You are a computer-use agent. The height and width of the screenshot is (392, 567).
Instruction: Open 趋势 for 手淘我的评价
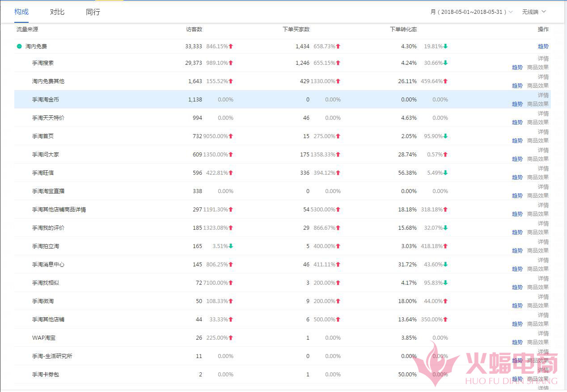517,232
